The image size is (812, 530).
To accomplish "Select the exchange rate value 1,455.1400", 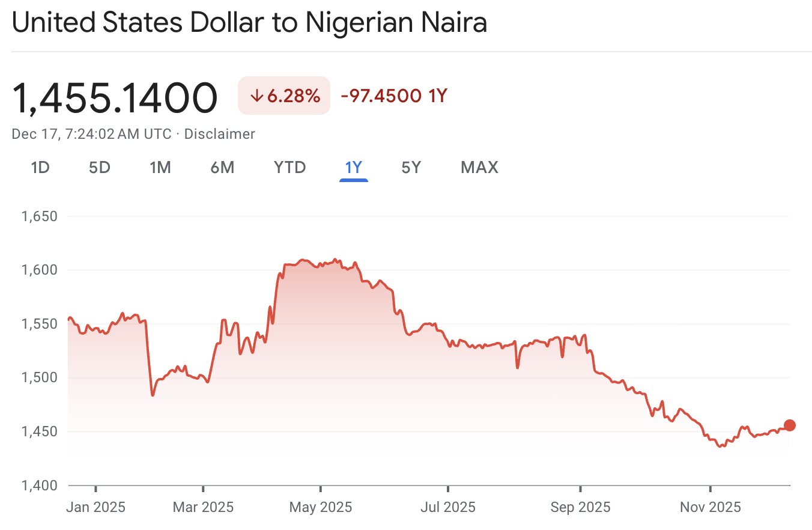I will 115,97.
